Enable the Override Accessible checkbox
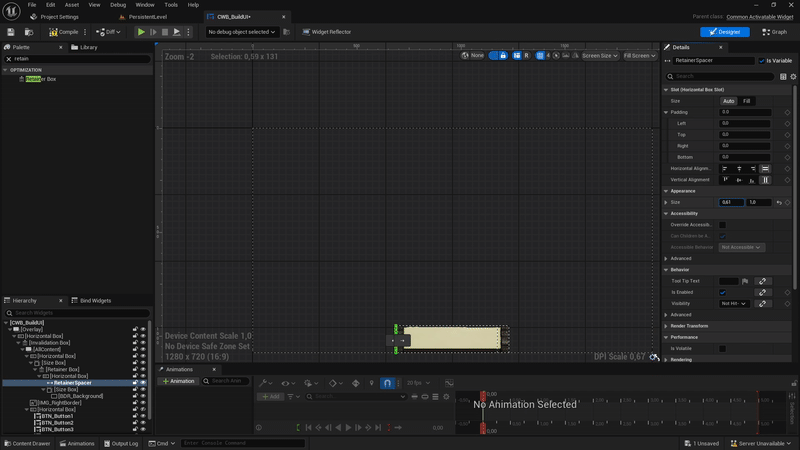Screen dimensions: 800x450 723,225
